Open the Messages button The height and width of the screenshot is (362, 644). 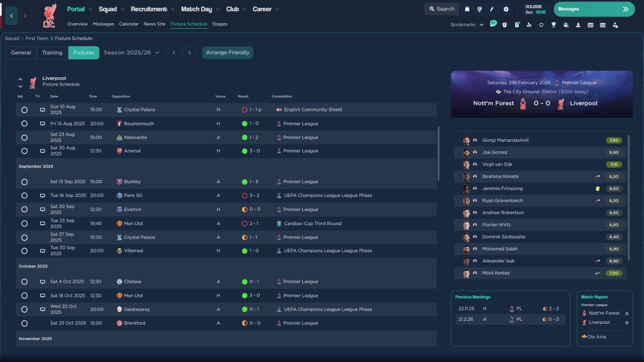pyautogui.click(x=594, y=9)
